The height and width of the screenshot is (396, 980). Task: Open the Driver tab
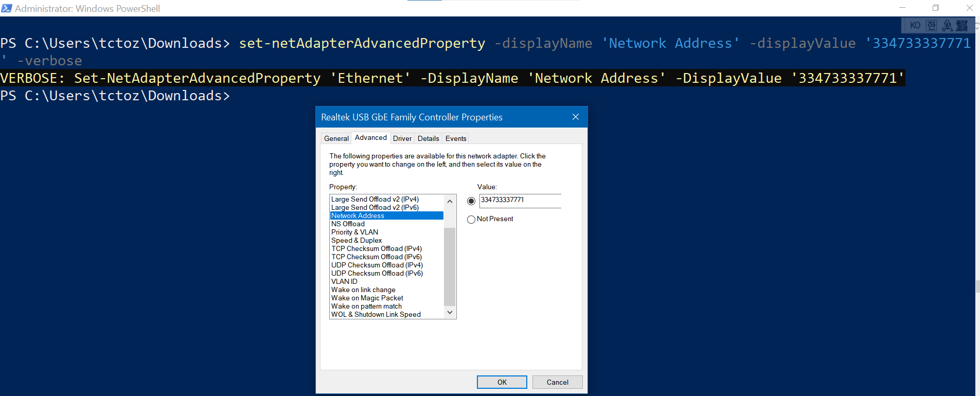click(x=402, y=138)
